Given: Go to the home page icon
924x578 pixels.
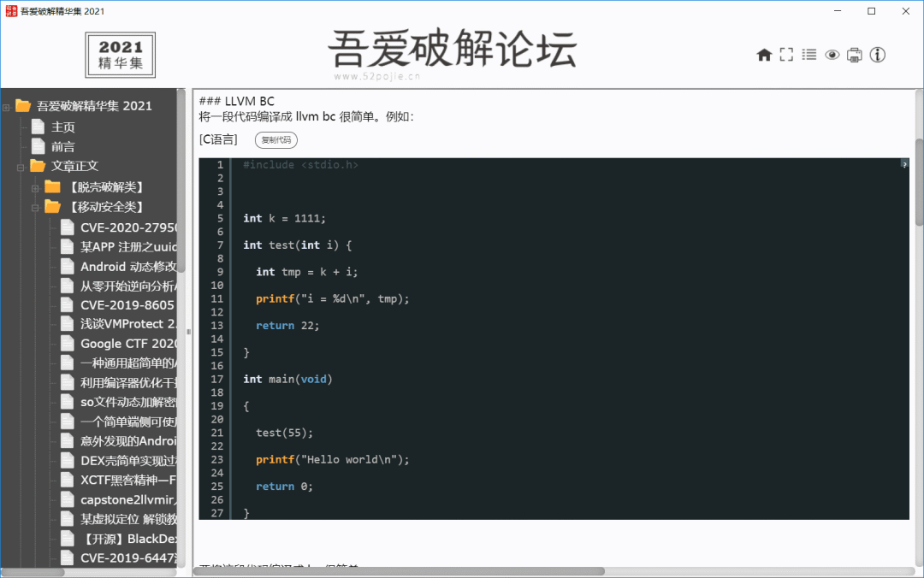Looking at the screenshot, I should click(764, 55).
